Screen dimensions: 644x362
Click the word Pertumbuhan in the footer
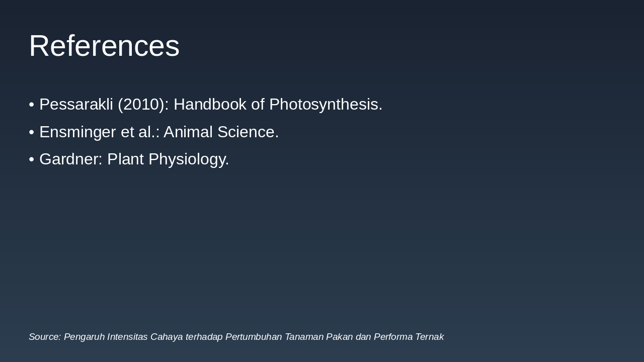click(254, 337)
